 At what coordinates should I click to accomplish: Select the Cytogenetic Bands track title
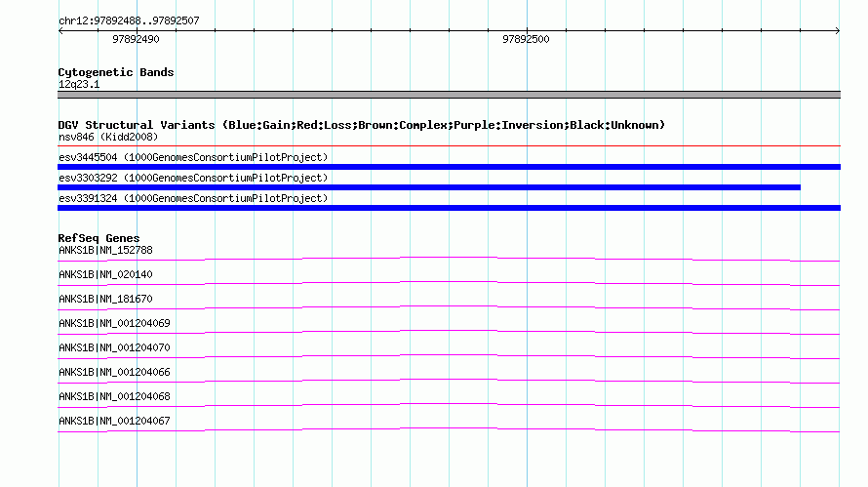tap(116, 72)
